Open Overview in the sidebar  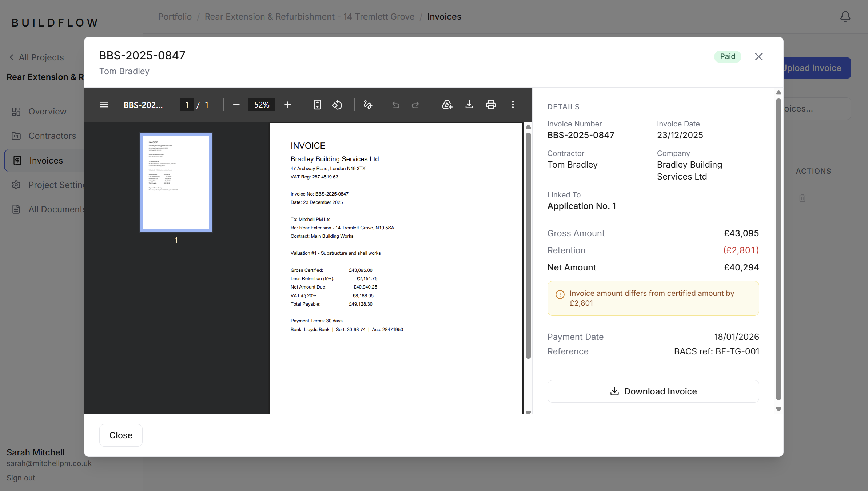[47, 112]
